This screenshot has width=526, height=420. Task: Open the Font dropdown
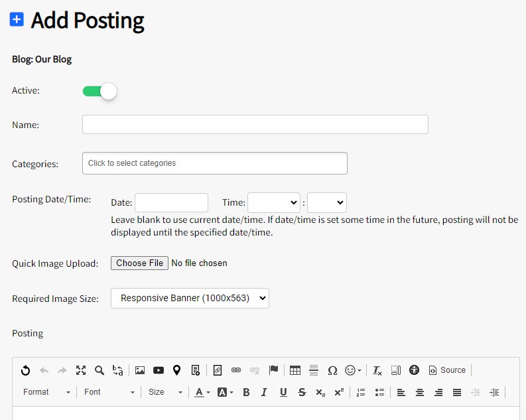tap(109, 392)
